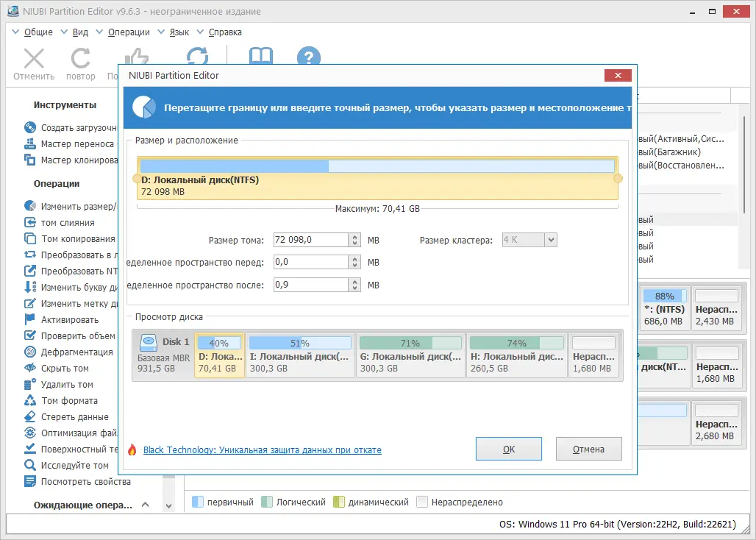Select the 1,680 MB unallocated block in dialog

pos(593,355)
